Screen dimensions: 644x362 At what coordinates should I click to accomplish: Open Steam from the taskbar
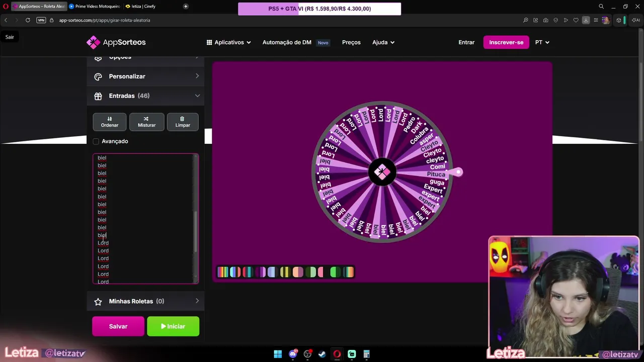pyautogui.click(x=322, y=354)
